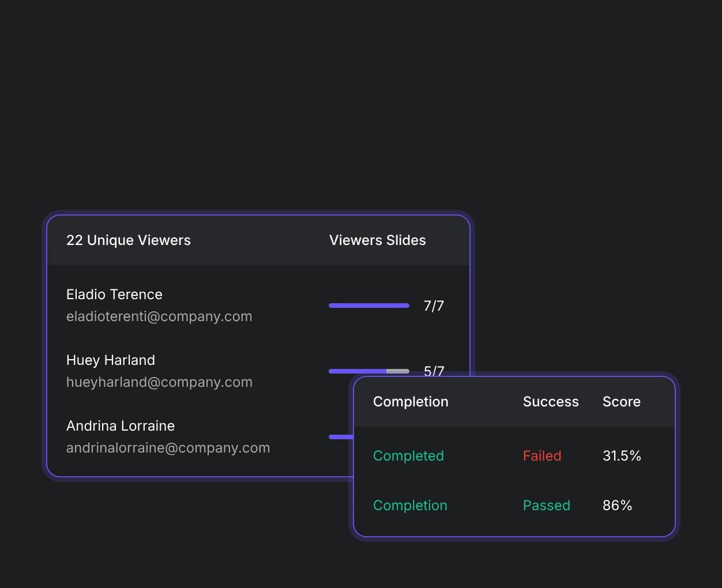Click Huey Harland's partial progress bar

pyautogui.click(x=369, y=371)
